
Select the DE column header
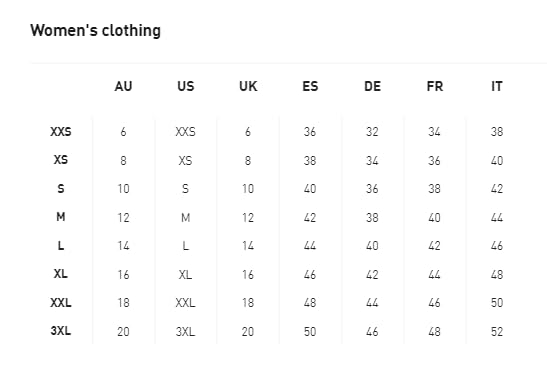tap(372, 86)
